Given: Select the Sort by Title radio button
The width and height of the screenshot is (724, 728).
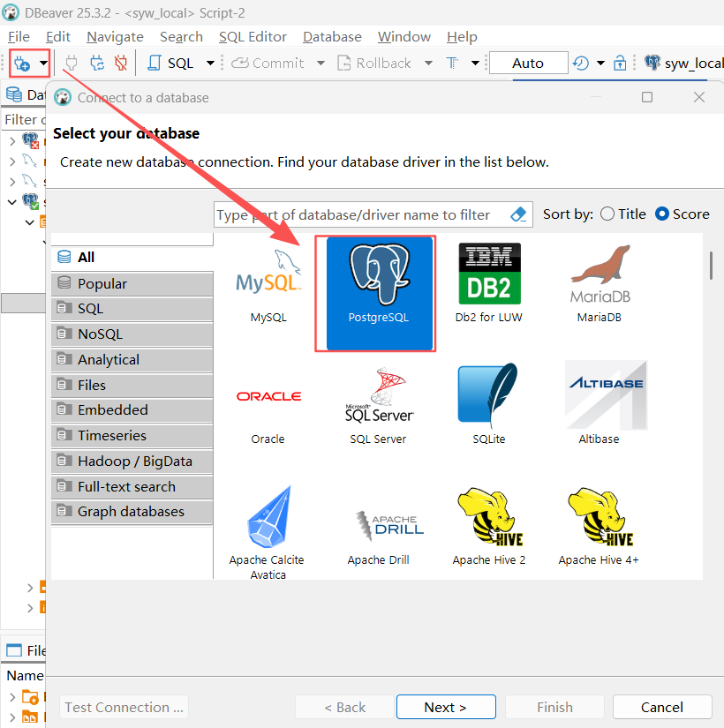Looking at the screenshot, I should click(607, 214).
